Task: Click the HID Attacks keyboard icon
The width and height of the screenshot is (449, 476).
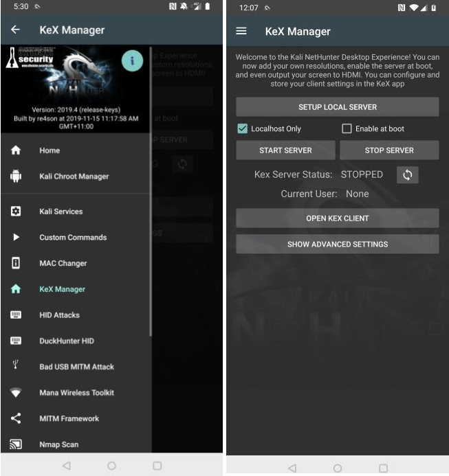Action: 16,315
